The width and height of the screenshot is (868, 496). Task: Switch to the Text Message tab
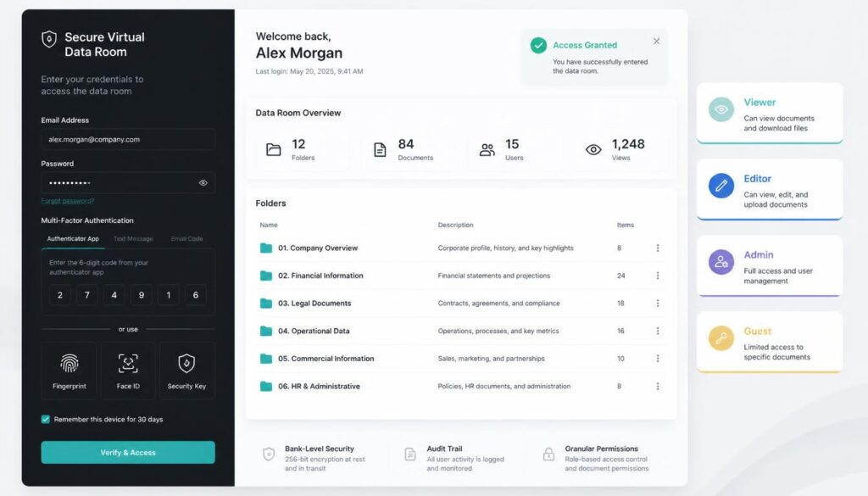click(133, 238)
